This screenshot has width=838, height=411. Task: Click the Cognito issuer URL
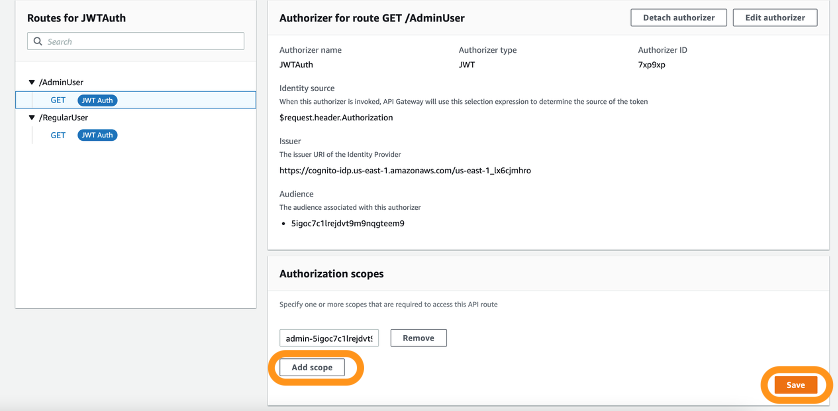pyautogui.click(x=405, y=171)
